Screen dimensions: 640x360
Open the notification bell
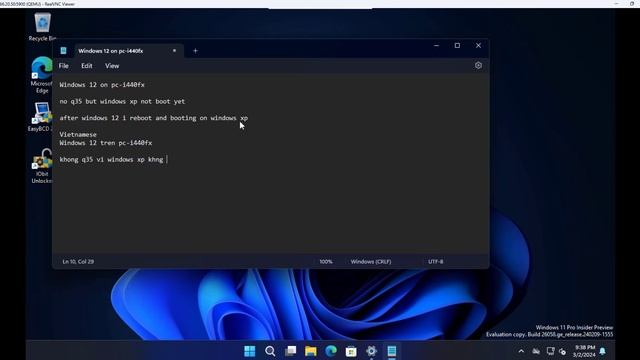pos(602,351)
